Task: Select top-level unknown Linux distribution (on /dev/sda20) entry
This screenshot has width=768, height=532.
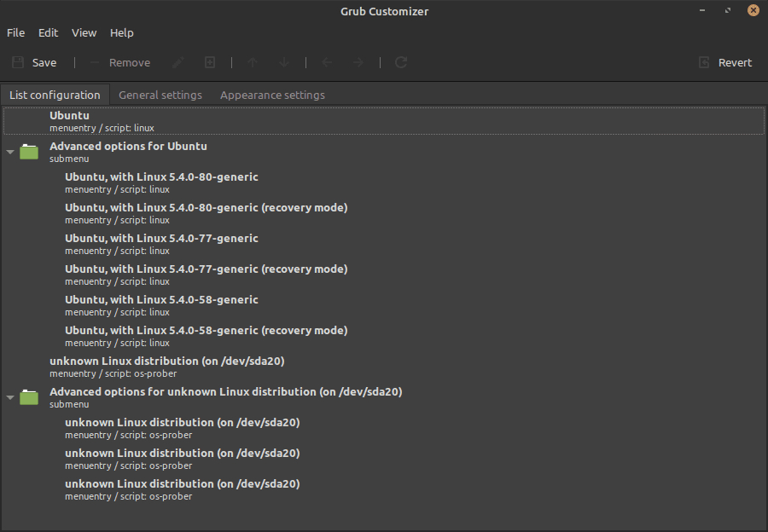Action: point(384,367)
